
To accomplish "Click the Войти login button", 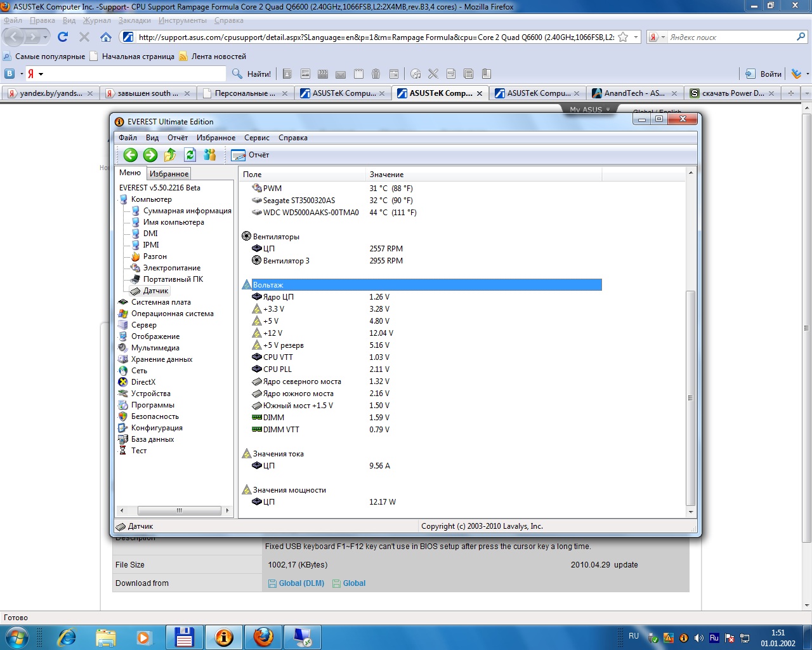I will tap(764, 74).
